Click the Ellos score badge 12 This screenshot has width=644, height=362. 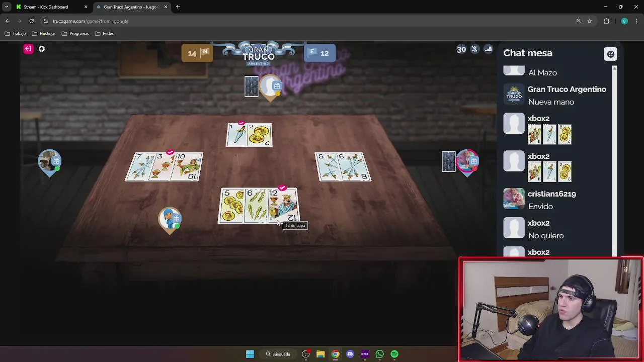click(319, 53)
